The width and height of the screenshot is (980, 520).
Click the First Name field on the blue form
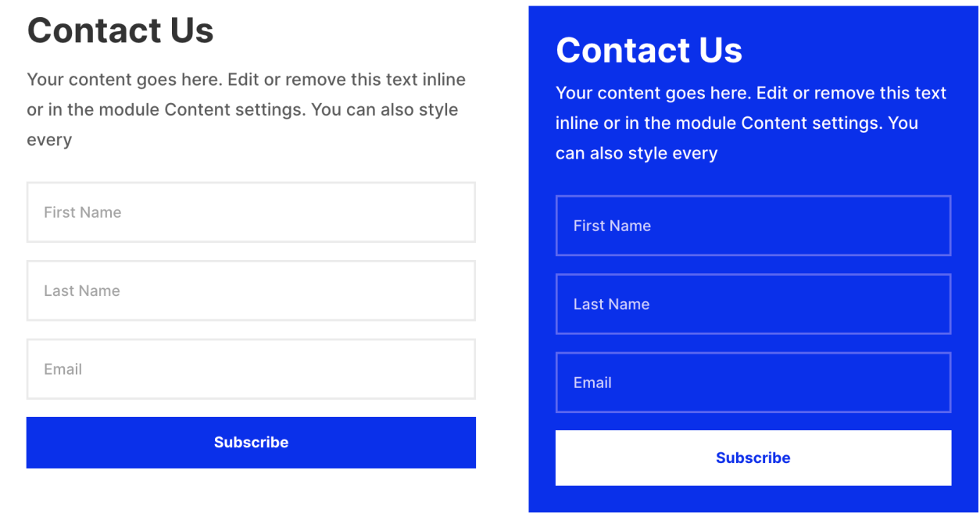(x=753, y=226)
